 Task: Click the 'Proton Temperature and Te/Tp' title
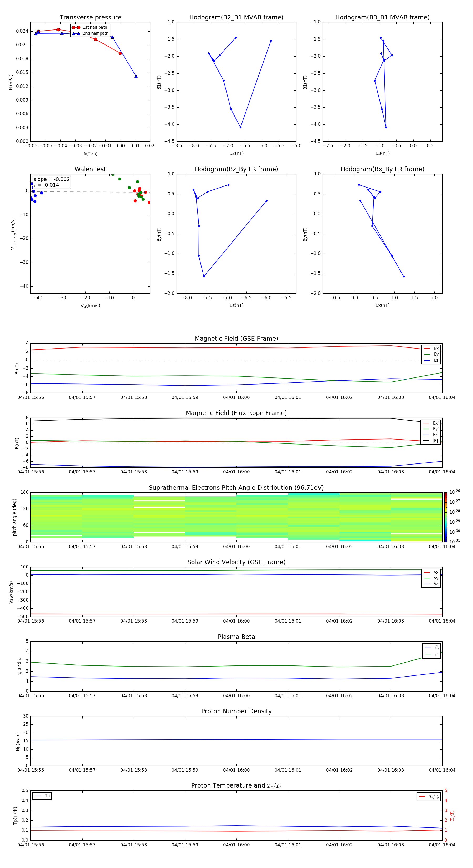coord(236,786)
